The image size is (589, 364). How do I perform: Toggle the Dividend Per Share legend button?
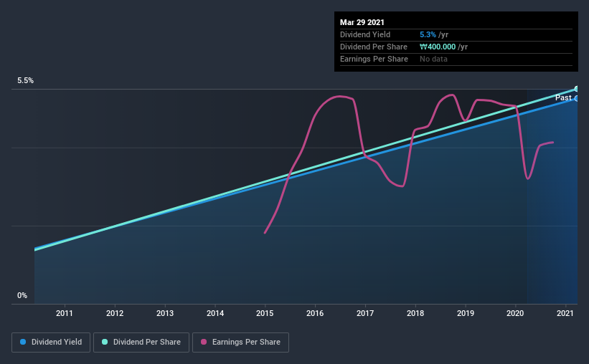click(x=141, y=343)
